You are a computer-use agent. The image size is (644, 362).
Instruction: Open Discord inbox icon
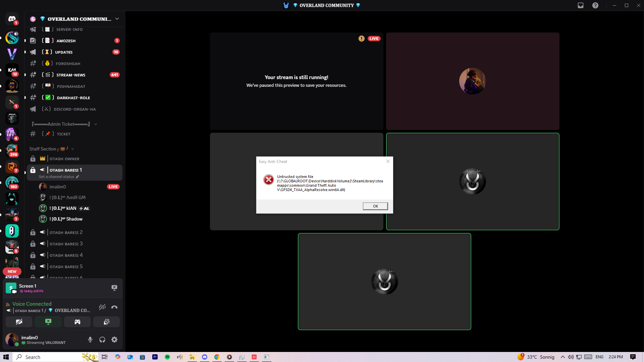(x=581, y=5)
